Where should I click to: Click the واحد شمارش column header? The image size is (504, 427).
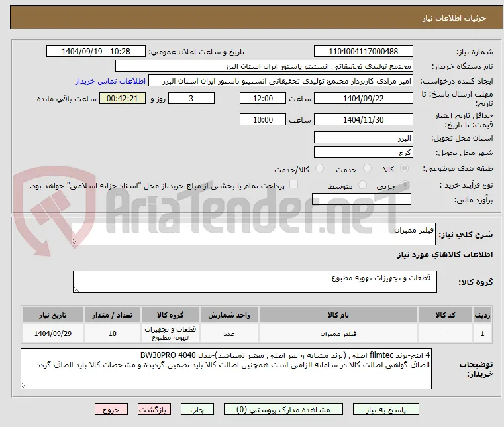click(x=229, y=315)
